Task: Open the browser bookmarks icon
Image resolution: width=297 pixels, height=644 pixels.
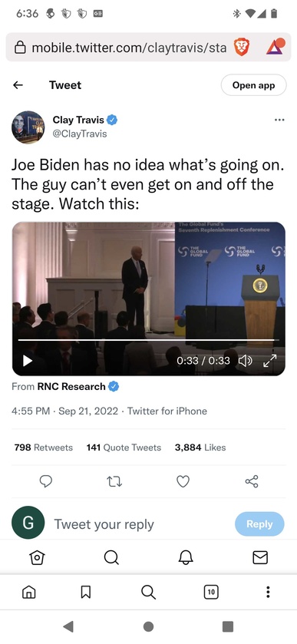Action: (x=85, y=592)
